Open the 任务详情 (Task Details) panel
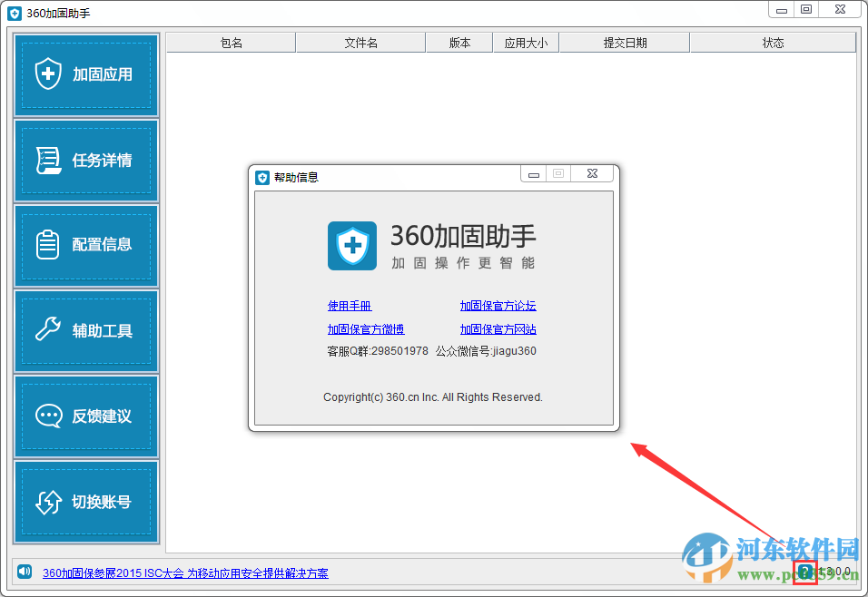Screen dimensions: 868x597 [x=85, y=161]
